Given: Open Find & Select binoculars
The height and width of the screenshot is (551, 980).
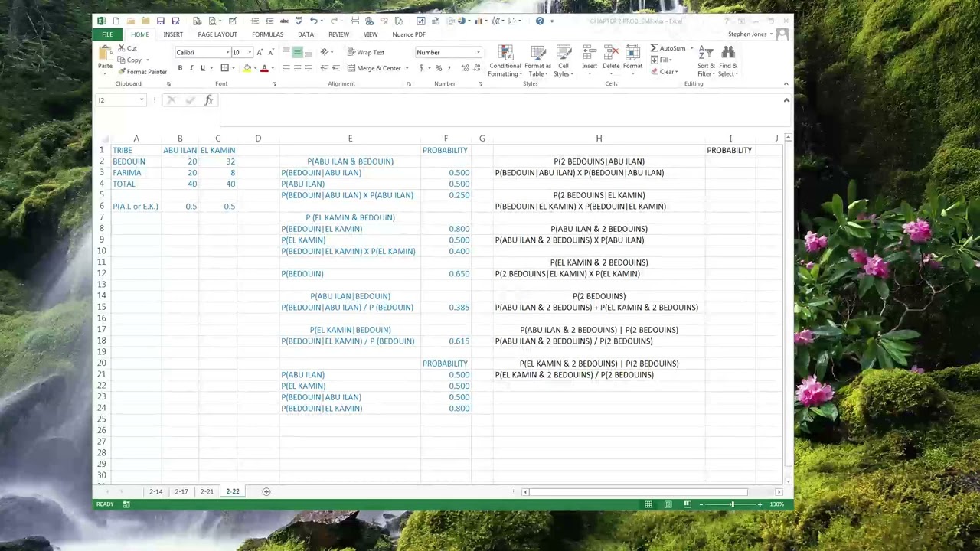Looking at the screenshot, I should coord(728,60).
